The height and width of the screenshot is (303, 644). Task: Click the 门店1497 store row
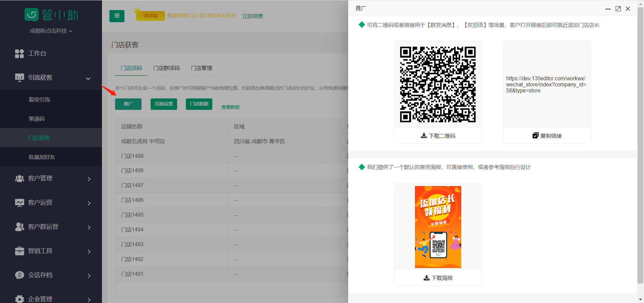pyautogui.click(x=231, y=185)
